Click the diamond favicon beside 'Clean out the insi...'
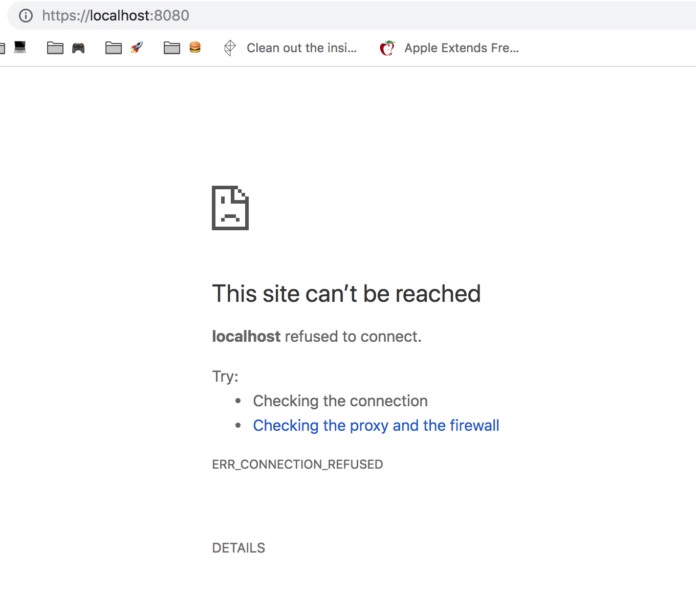This screenshot has width=696, height=616. [230, 48]
